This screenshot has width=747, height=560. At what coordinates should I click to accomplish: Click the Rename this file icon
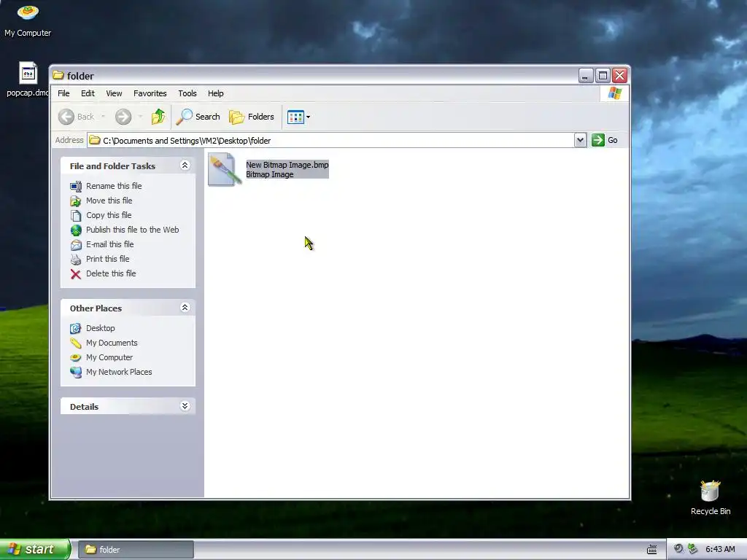click(76, 186)
